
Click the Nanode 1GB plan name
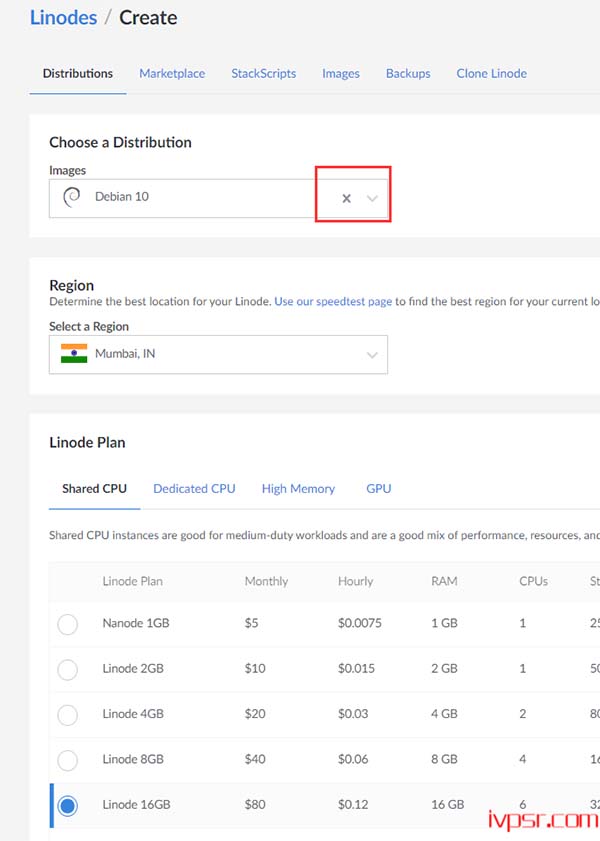[136, 623]
